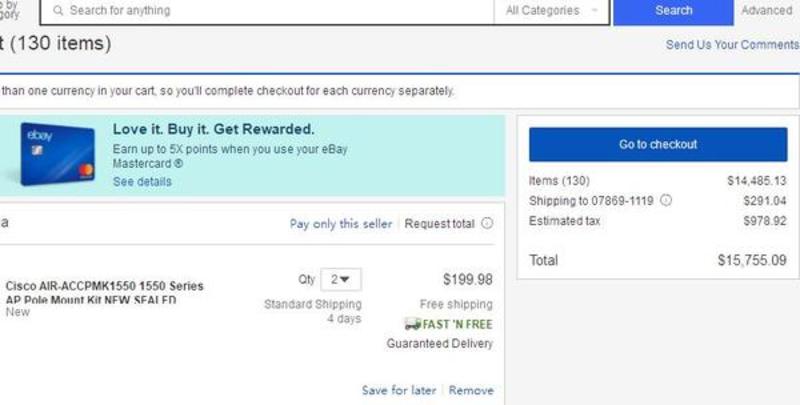Open the Advanced search link

coord(766,11)
